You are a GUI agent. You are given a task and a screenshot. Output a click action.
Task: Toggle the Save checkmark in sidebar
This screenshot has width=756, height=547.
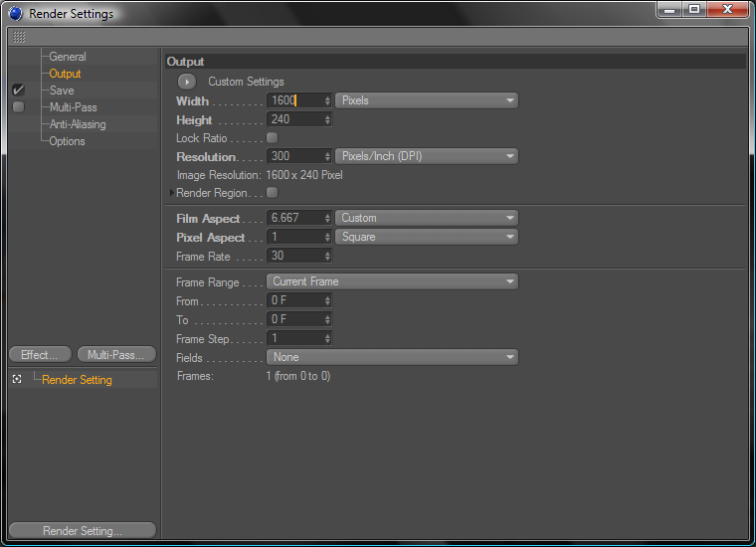tap(18, 91)
